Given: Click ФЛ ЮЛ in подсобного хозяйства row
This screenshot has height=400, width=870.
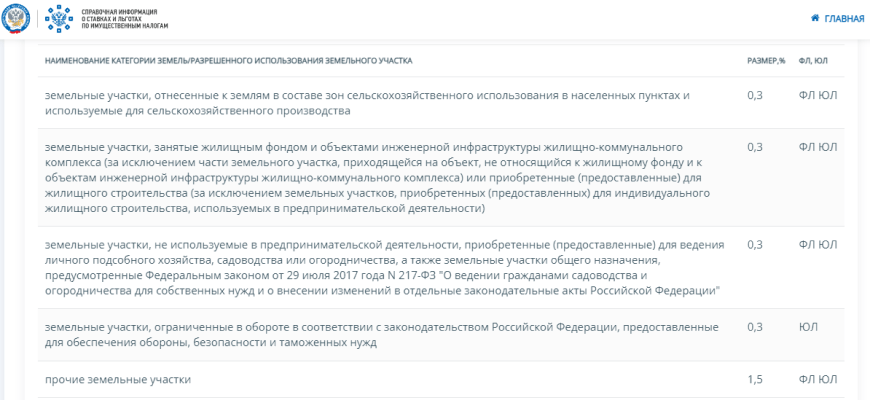Looking at the screenshot, I should pos(818,245).
